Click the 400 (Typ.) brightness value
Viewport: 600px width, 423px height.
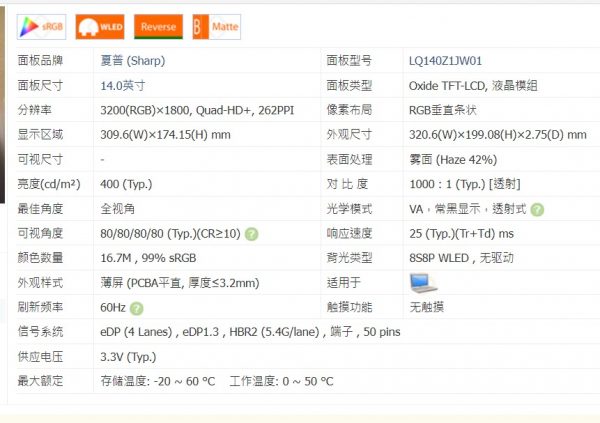pos(126,184)
